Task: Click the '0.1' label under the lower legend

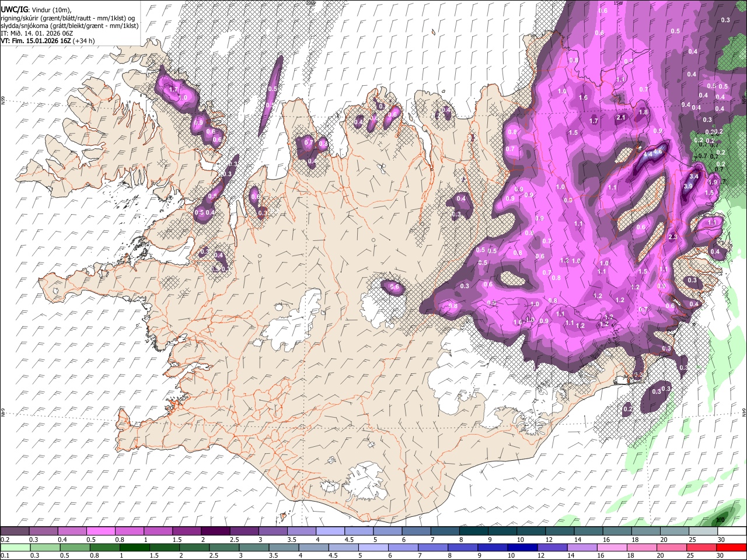Action: click(x=5, y=555)
